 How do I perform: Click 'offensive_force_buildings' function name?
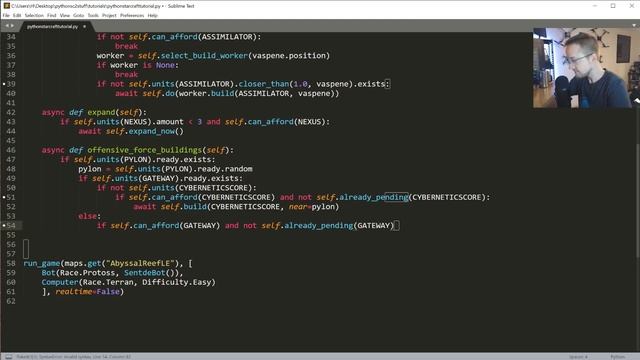click(x=144, y=150)
